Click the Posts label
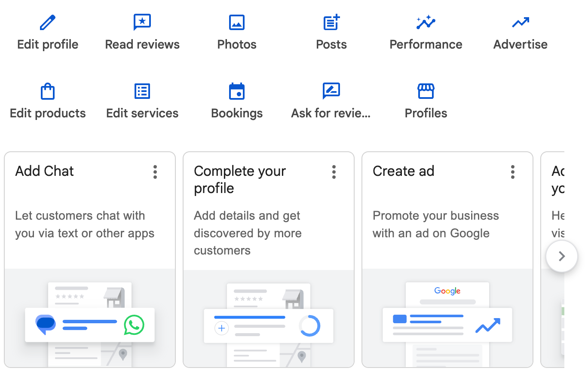Screen dimensions: 588x380 point(331,45)
